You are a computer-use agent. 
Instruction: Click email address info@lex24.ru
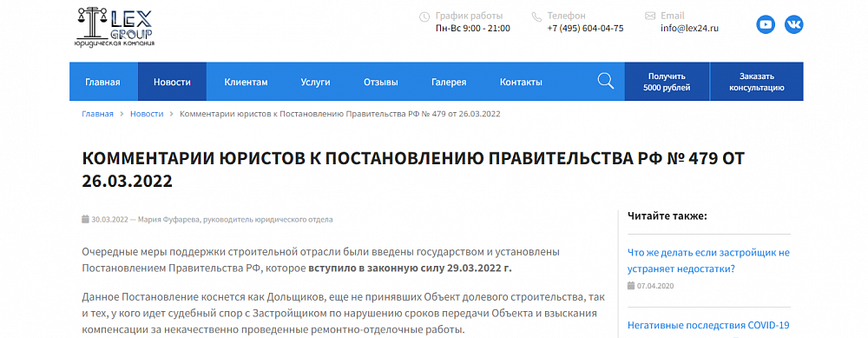click(689, 29)
